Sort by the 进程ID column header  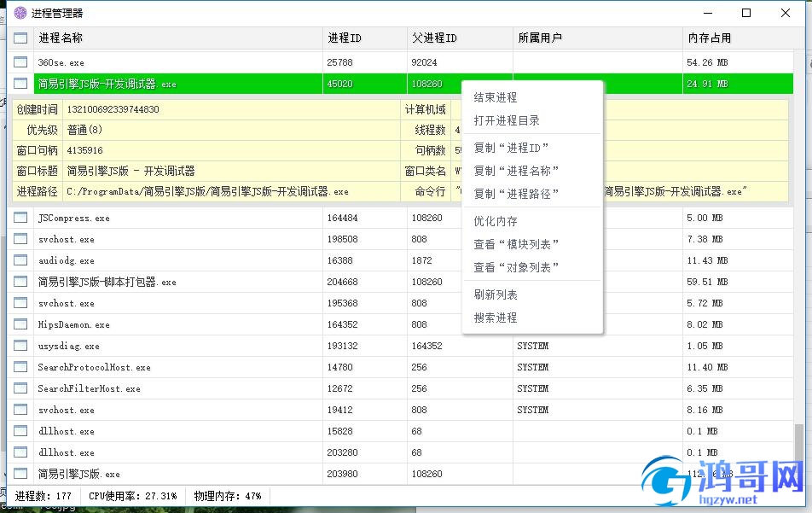tap(365, 38)
